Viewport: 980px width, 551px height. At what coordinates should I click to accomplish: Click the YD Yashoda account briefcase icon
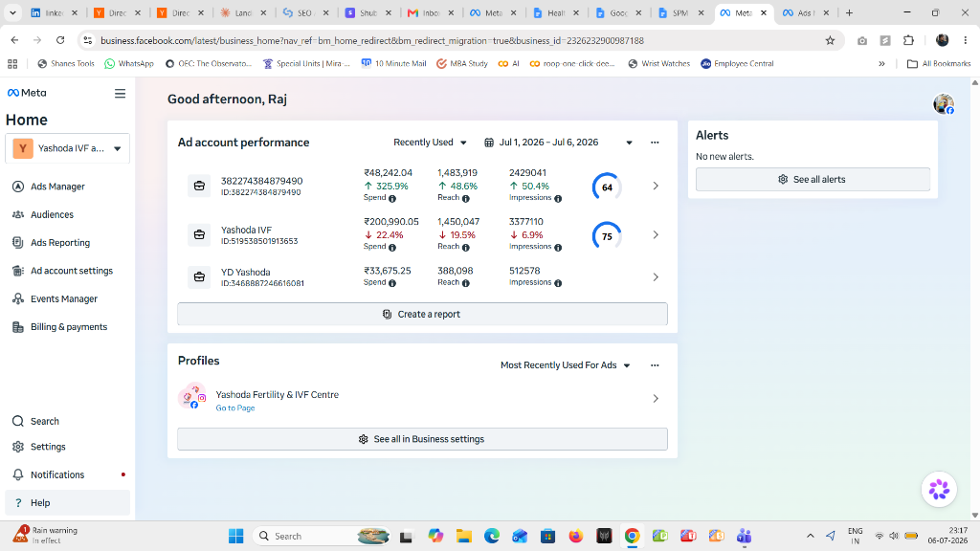(199, 276)
